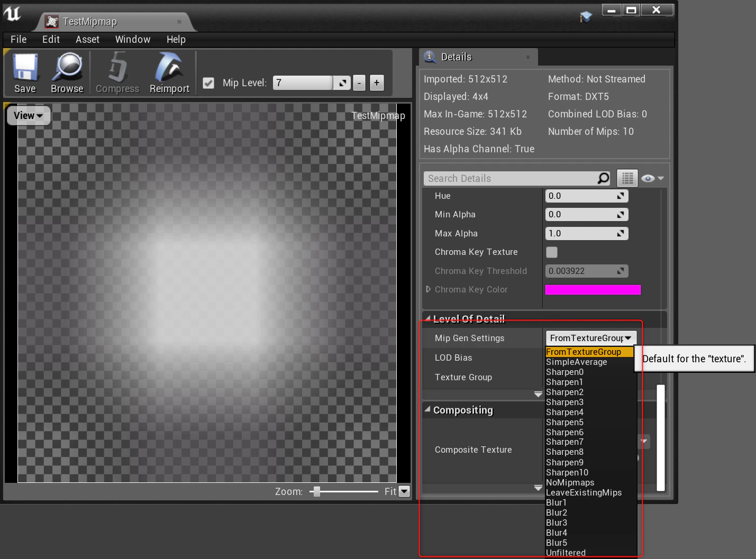Open the zoom Fit dropdown arrow
This screenshot has height=559, width=756.
[x=404, y=491]
